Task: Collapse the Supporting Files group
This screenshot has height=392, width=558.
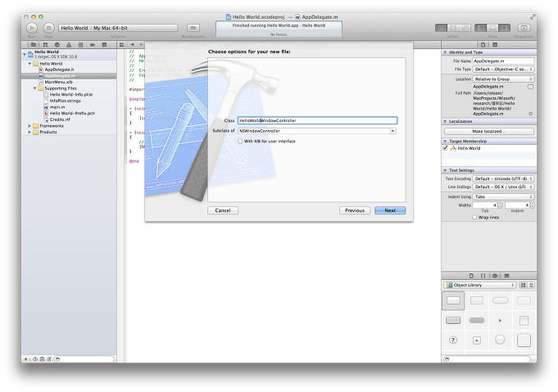Action: [35, 88]
